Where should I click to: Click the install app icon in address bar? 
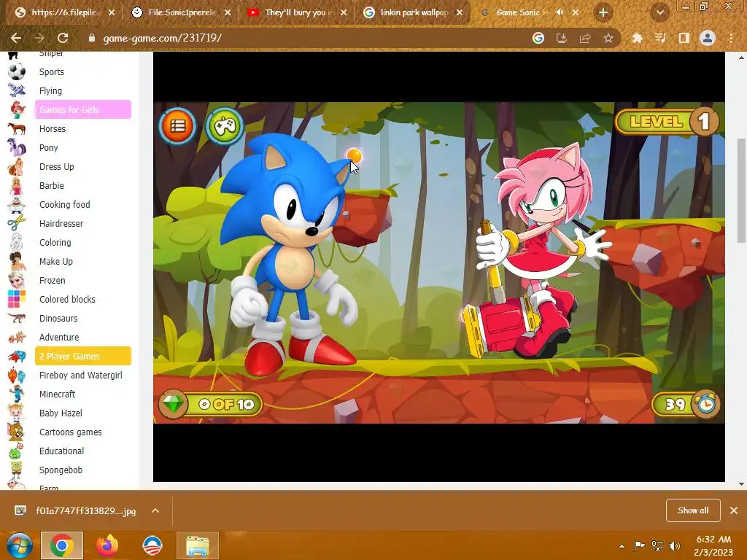(562, 38)
